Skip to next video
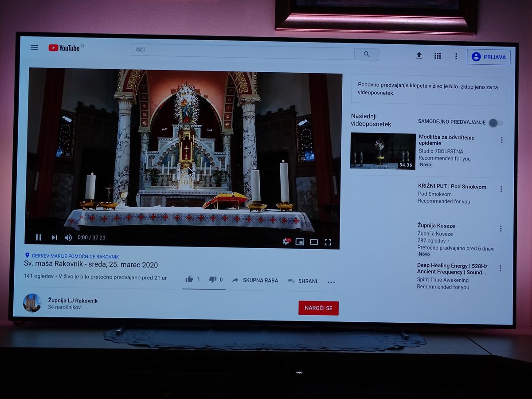532x399 pixels. click(x=54, y=238)
